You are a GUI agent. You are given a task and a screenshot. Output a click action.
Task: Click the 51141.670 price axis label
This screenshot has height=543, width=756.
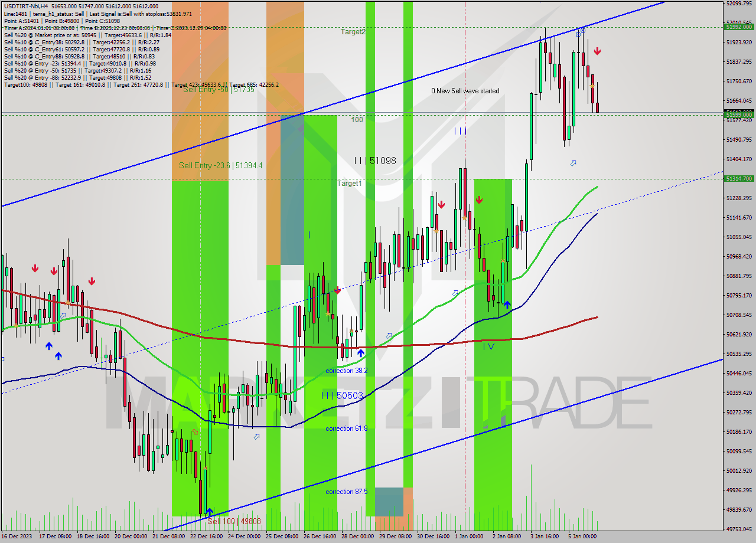point(739,218)
